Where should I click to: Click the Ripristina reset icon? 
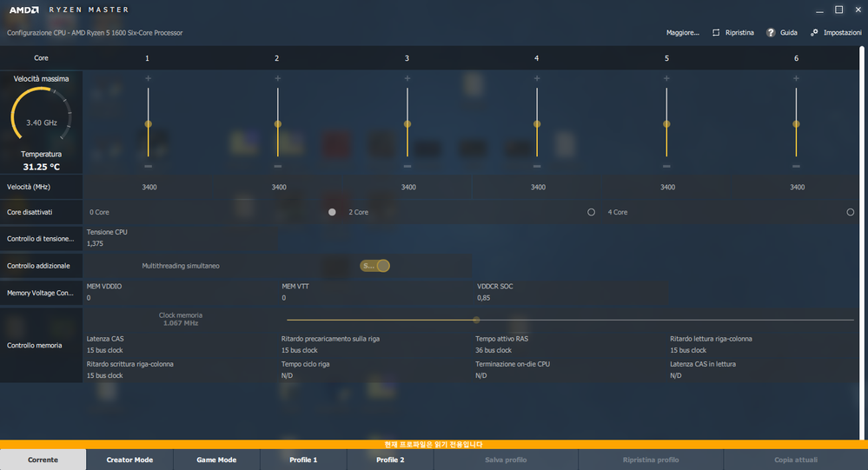[x=716, y=33]
